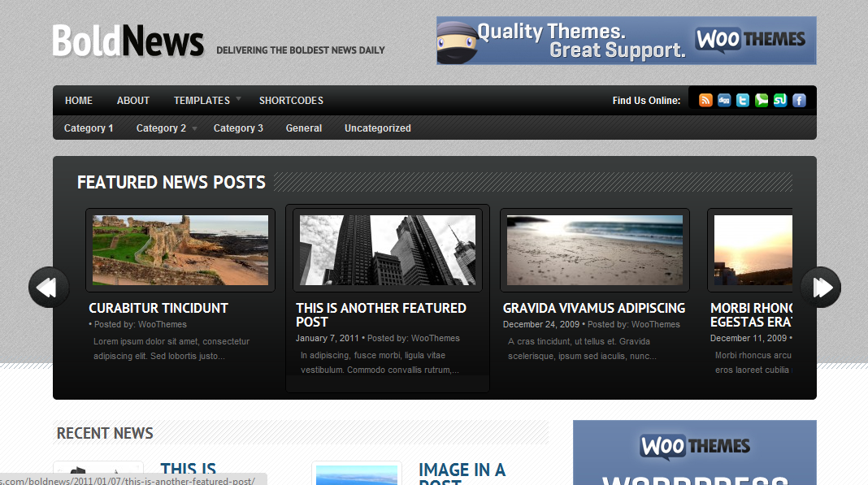Click the next arrow on featured carousel
Viewport: 868px width, 485px height.
click(x=820, y=287)
